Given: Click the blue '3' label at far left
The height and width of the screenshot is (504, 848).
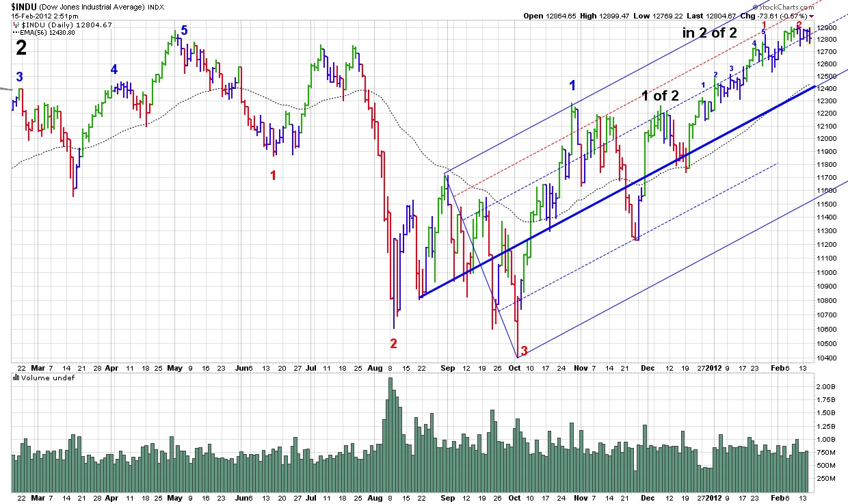Looking at the screenshot, I should coord(21,77).
